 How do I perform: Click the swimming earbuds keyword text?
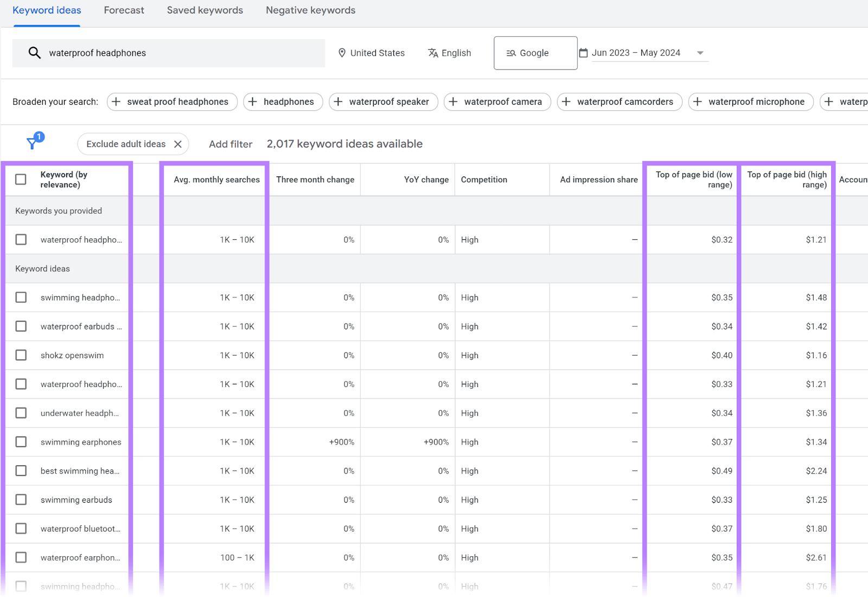click(x=76, y=500)
